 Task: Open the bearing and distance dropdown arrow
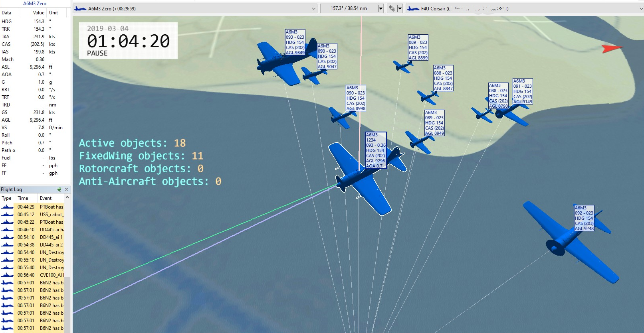click(380, 8)
